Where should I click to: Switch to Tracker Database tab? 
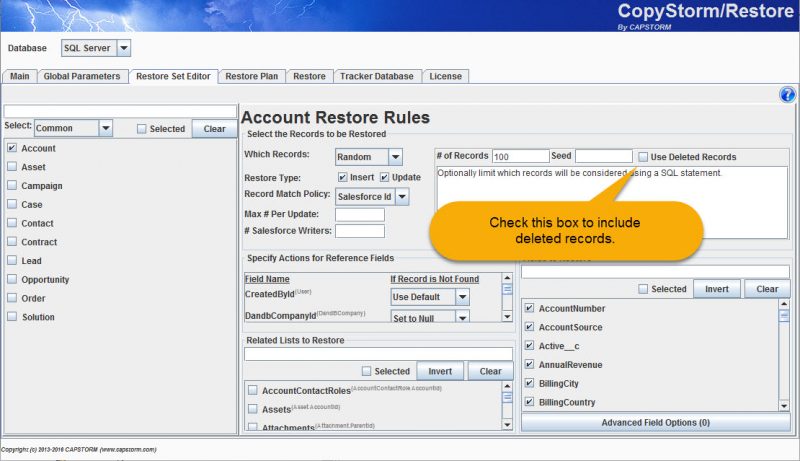point(377,76)
